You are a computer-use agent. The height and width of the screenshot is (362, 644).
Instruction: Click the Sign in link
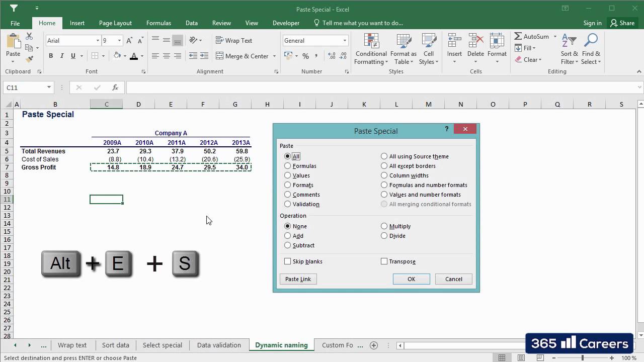(x=592, y=23)
